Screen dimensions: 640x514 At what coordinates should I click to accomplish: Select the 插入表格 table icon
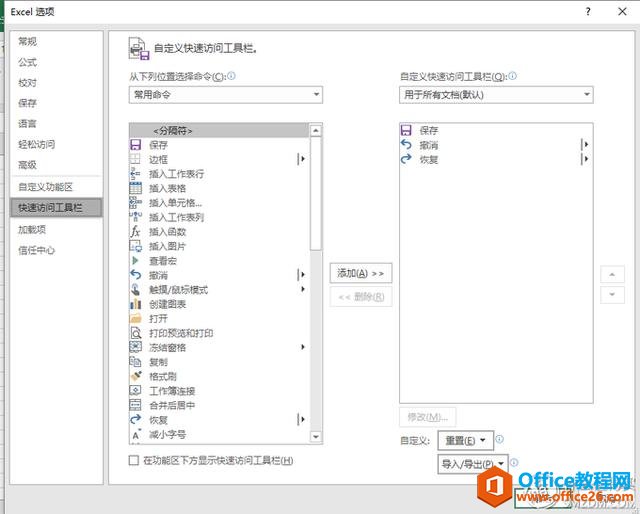tap(136, 188)
